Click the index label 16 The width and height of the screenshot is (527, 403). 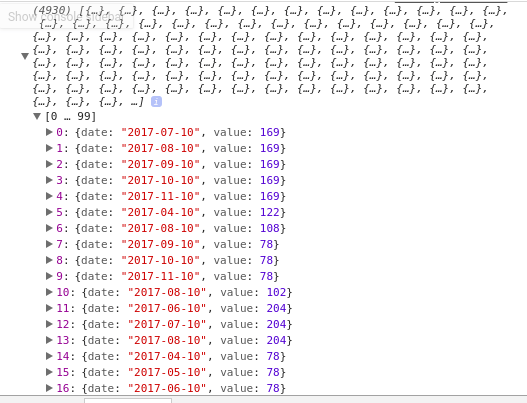tap(63, 389)
